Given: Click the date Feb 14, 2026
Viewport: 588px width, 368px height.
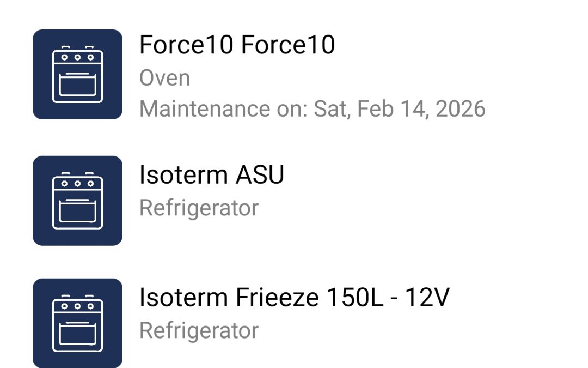Looking at the screenshot, I should click(421, 109).
